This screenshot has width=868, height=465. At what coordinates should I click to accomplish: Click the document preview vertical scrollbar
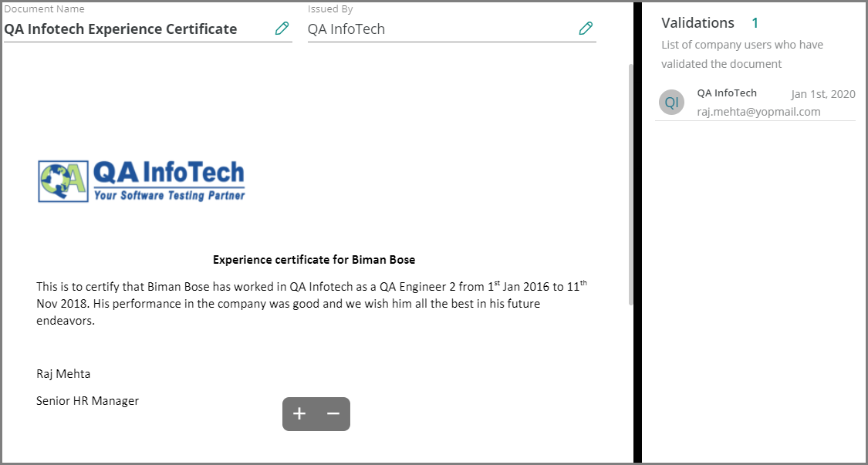(x=631, y=185)
